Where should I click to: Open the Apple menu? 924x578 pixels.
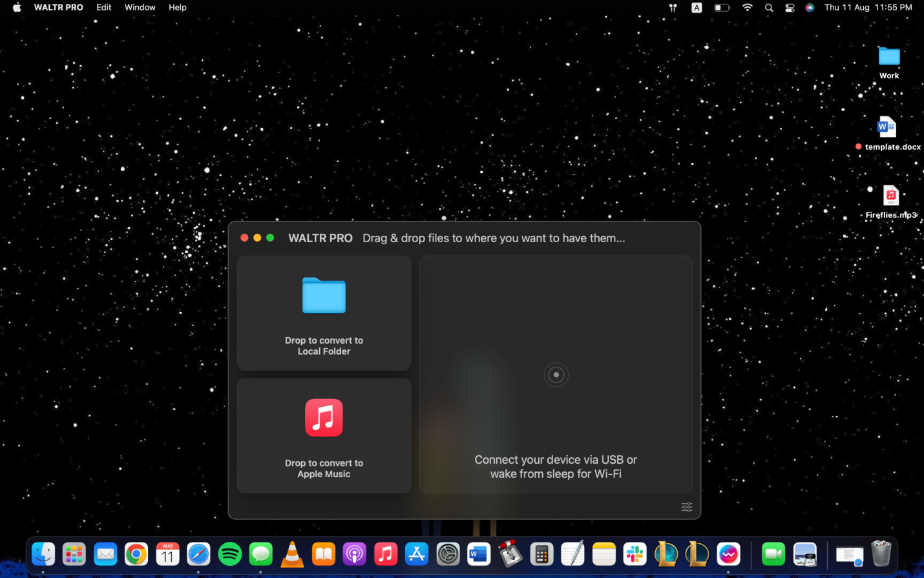click(17, 7)
